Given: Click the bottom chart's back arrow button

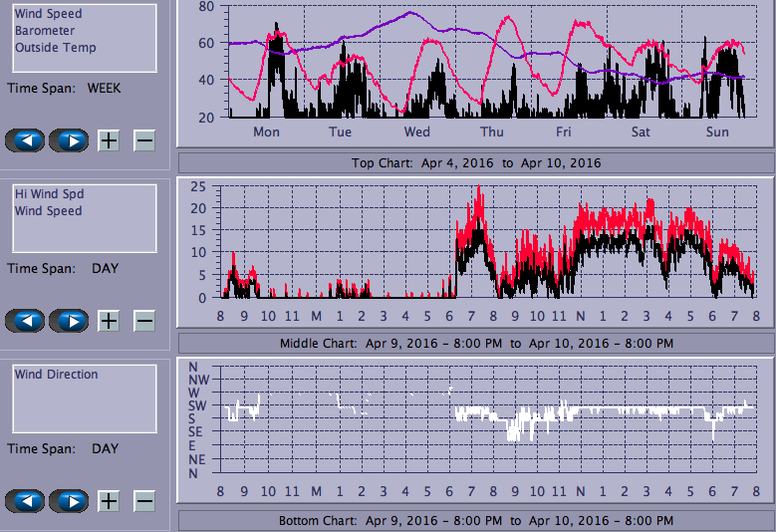Looking at the screenshot, I should [x=25, y=501].
